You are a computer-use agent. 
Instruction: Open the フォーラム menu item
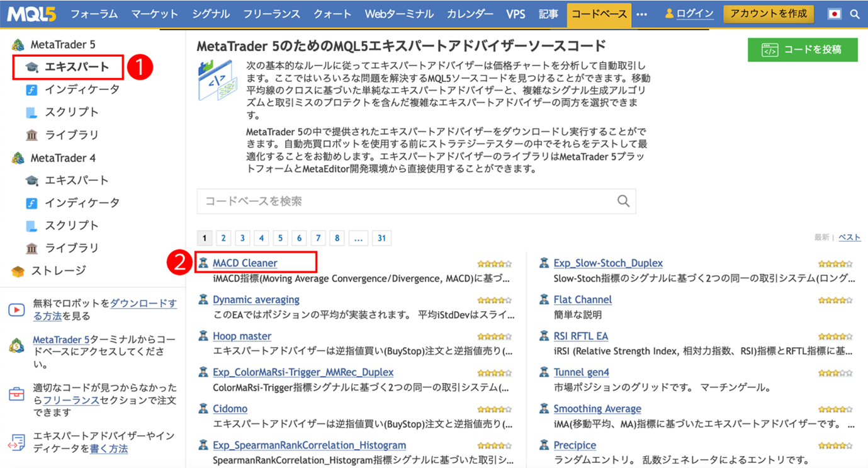click(94, 14)
